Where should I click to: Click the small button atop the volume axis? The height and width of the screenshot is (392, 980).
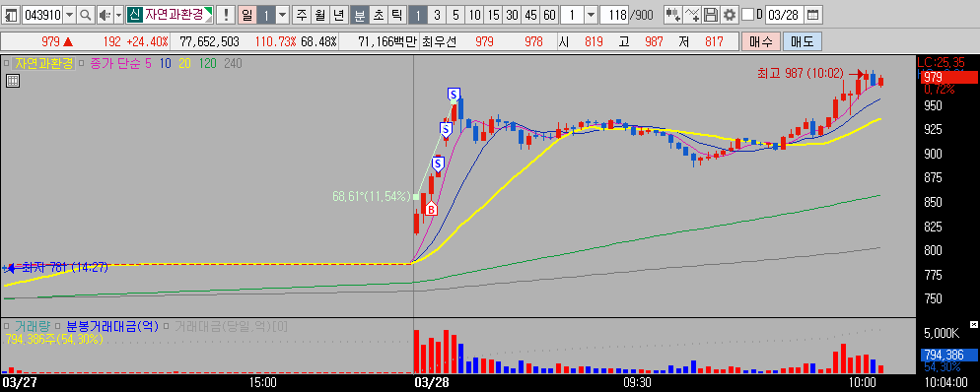pyautogui.click(x=973, y=325)
